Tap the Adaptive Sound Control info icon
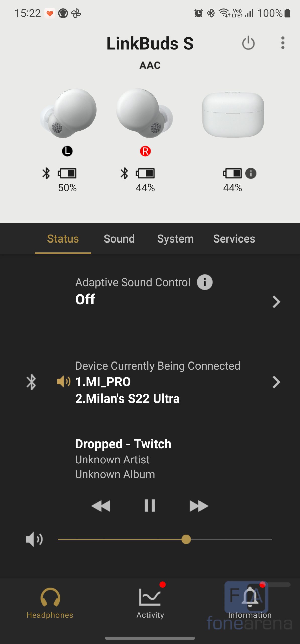This screenshot has height=644, width=300. tap(205, 282)
